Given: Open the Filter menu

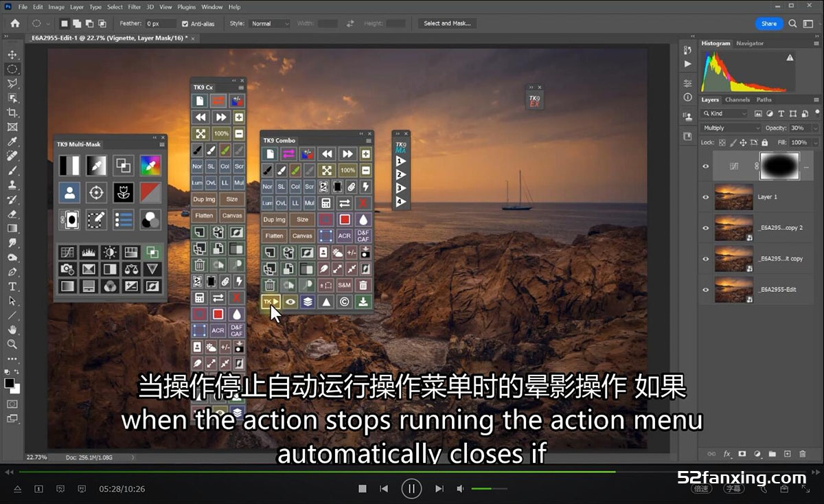Looking at the screenshot, I should [x=135, y=7].
